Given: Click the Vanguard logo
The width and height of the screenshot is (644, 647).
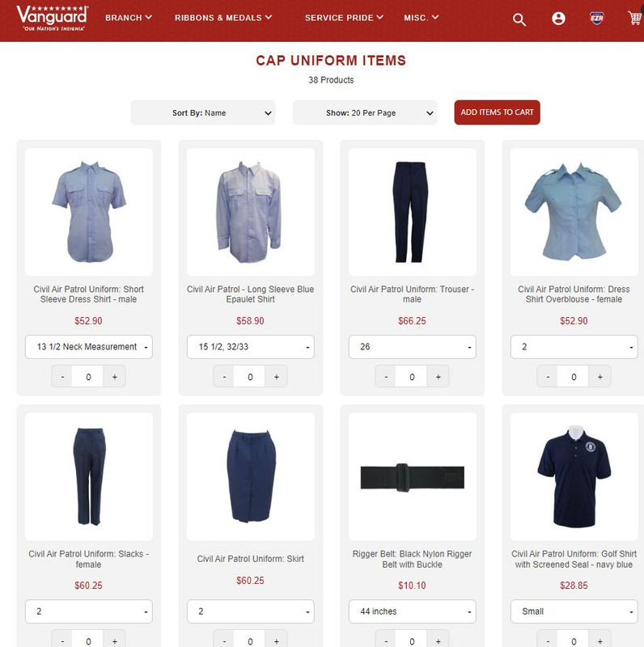Looking at the screenshot, I should tap(52, 18).
